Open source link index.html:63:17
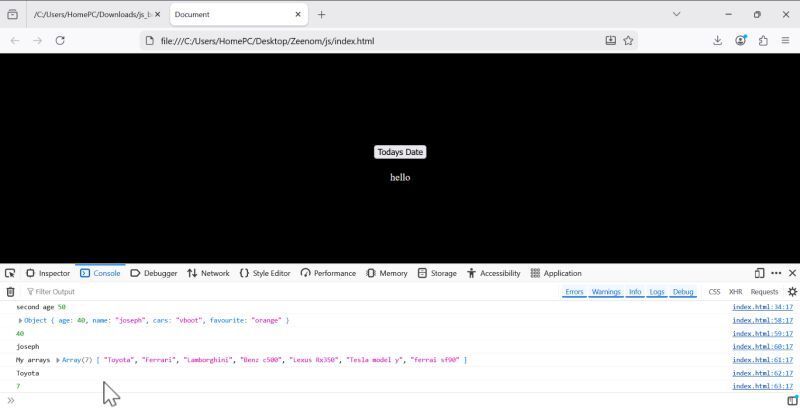Image resolution: width=800 pixels, height=420 pixels. coord(763,386)
